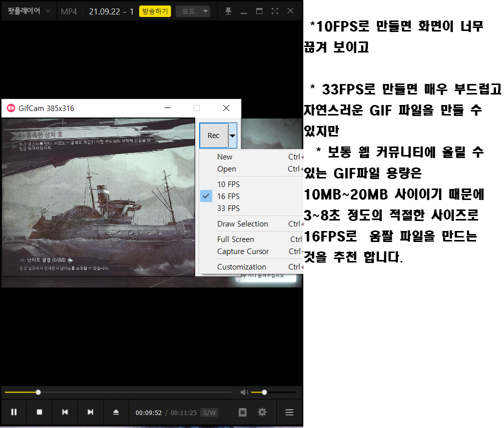Open the 팟플레이어 main menu dropdown
Screen dimensions: 504x428
29,11
